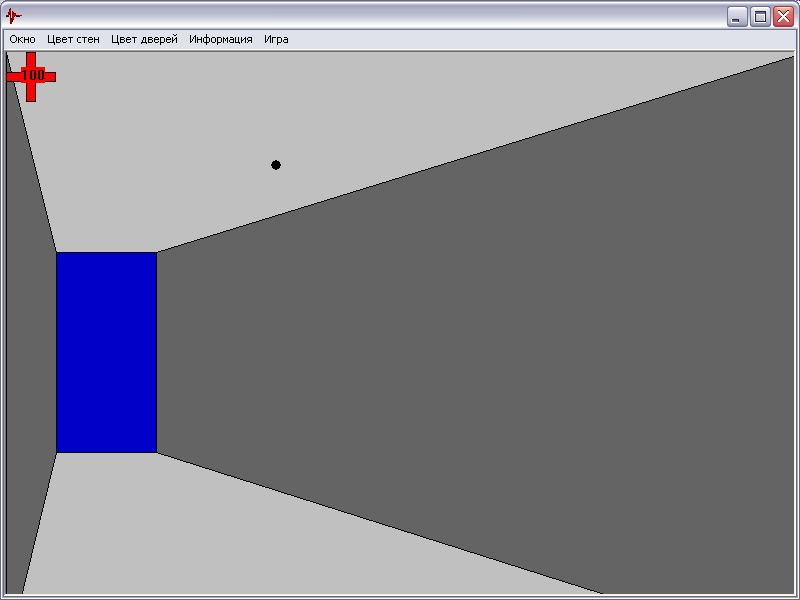800x600 pixels.
Task: Open the Игра menu
Action: (276, 40)
